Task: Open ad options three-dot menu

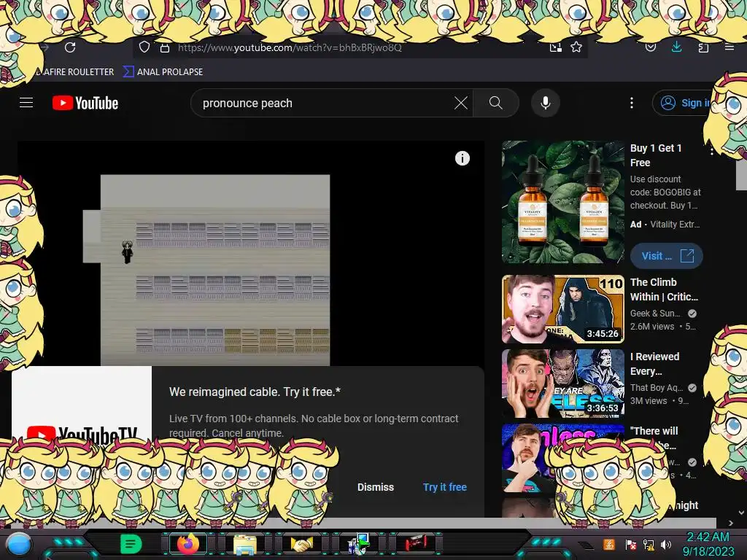Action: 712,151
